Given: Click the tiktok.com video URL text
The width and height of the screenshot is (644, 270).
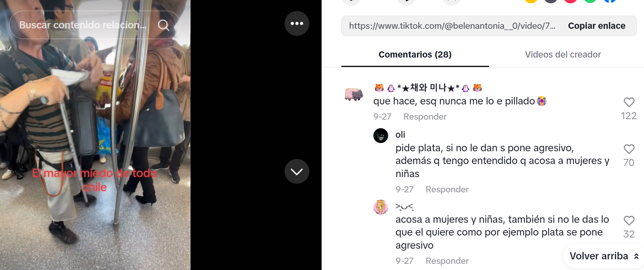Looking at the screenshot, I should [x=452, y=26].
